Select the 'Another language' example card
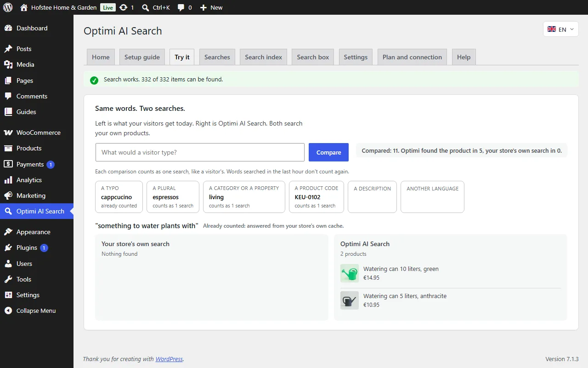This screenshot has height=368, width=588. (432, 197)
